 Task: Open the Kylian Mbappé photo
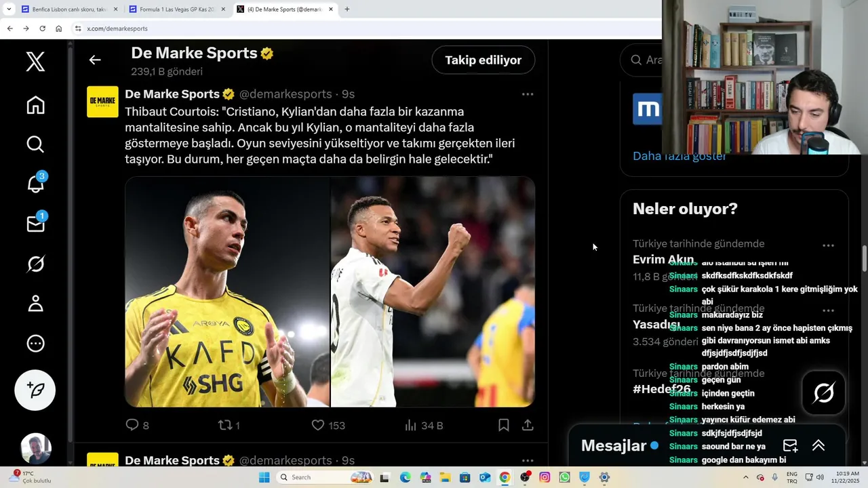click(x=433, y=292)
